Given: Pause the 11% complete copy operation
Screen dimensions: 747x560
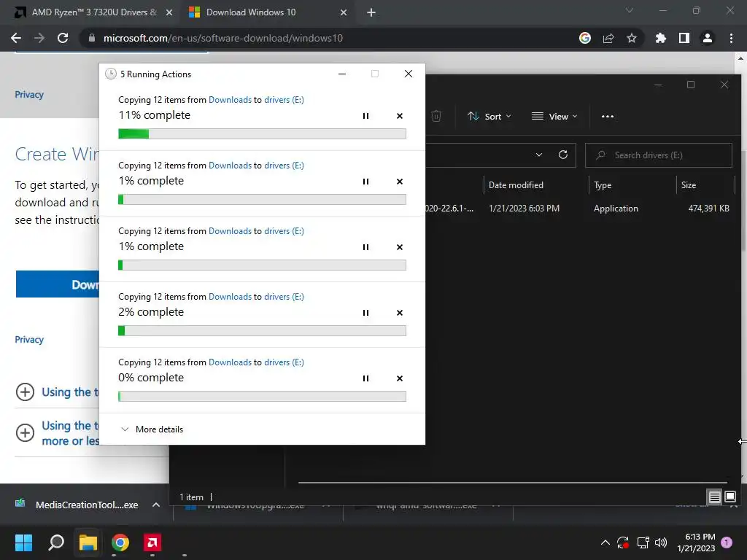Looking at the screenshot, I should pos(365,116).
